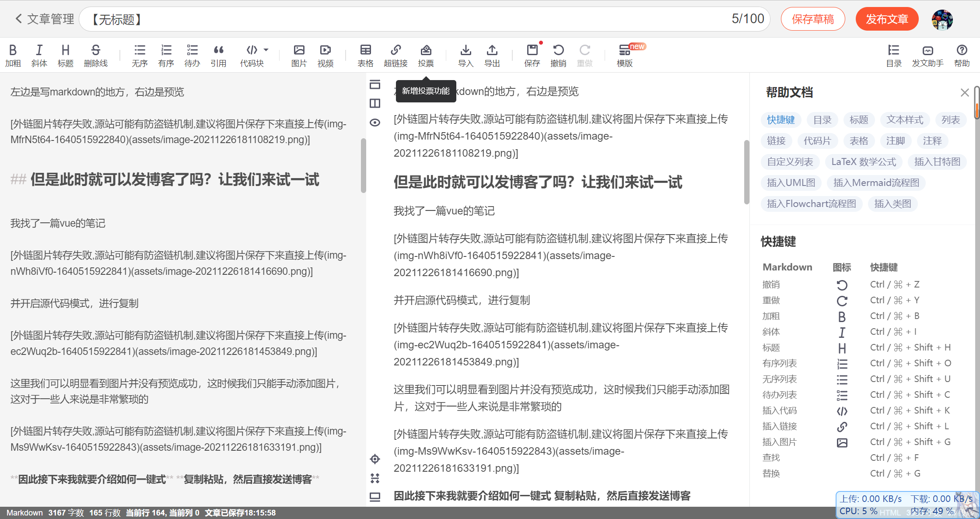
Task: Apply strikethrough with 删除线 icon
Action: 96,56
